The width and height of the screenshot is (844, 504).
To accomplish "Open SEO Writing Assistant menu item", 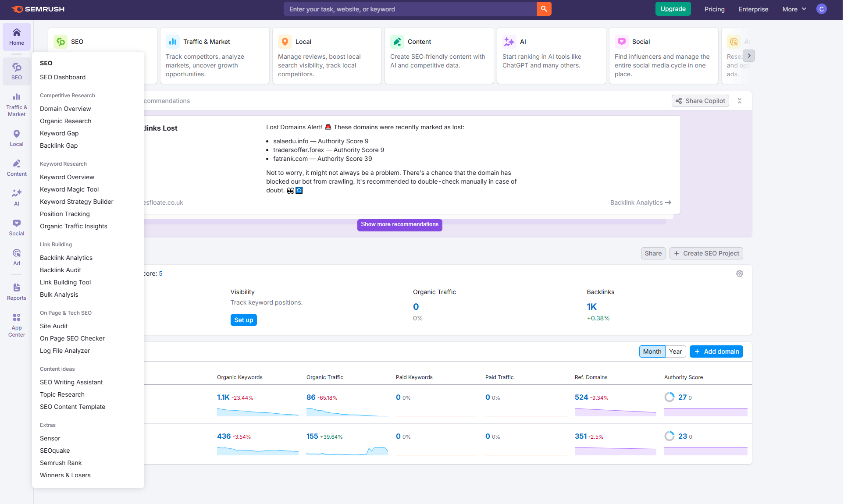I will [71, 382].
